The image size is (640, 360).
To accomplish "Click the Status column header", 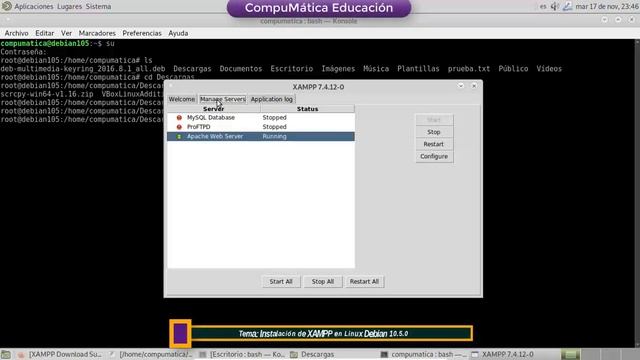I will tap(307, 109).
